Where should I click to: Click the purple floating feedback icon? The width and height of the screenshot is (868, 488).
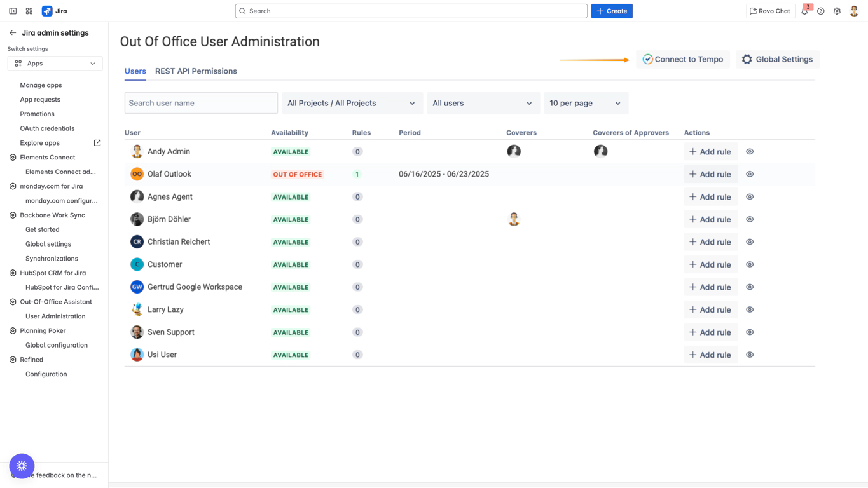22,466
